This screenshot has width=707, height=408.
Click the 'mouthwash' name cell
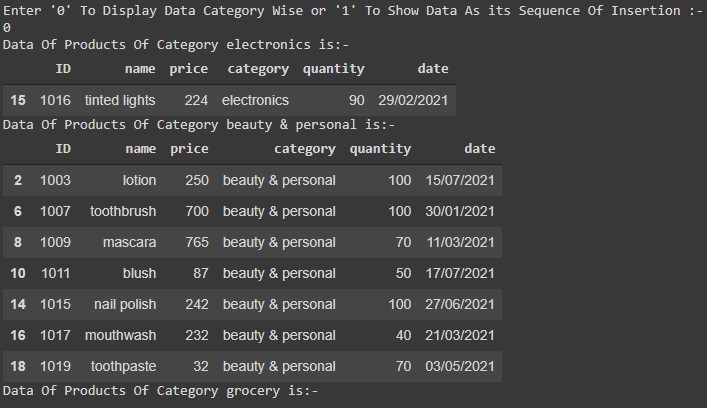[x=120, y=335]
